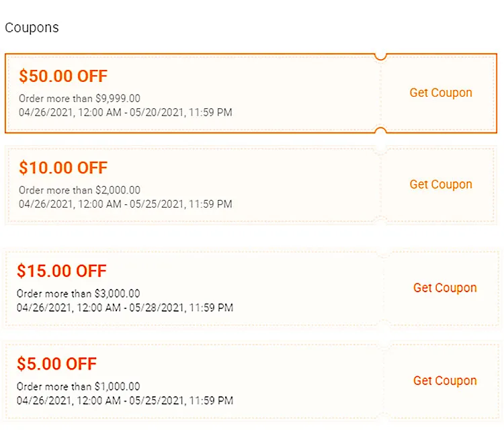Click Get Coupon for $50.00 OFF
The height and width of the screenshot is (440, 504).
441,93
